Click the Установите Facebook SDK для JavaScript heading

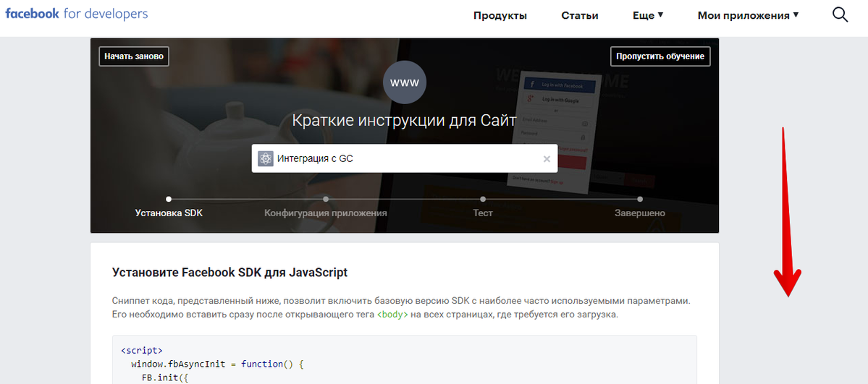pyautogui.click(x=229, y=272)
